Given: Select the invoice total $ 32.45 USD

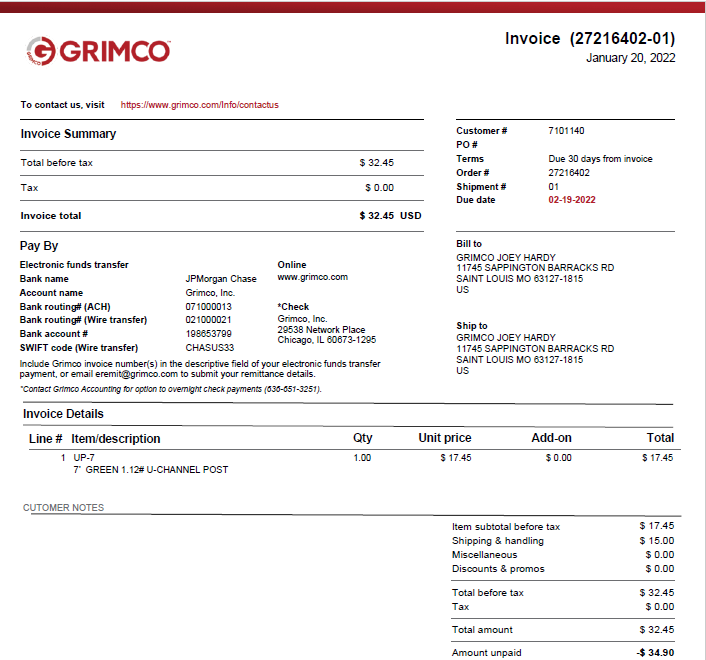Looking at the screenshot, I should [390, 216].
